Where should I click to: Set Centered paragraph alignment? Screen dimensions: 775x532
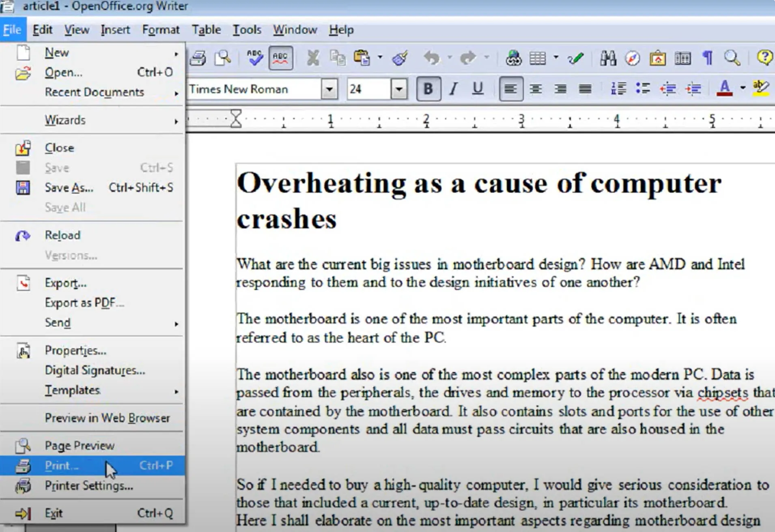536,88
